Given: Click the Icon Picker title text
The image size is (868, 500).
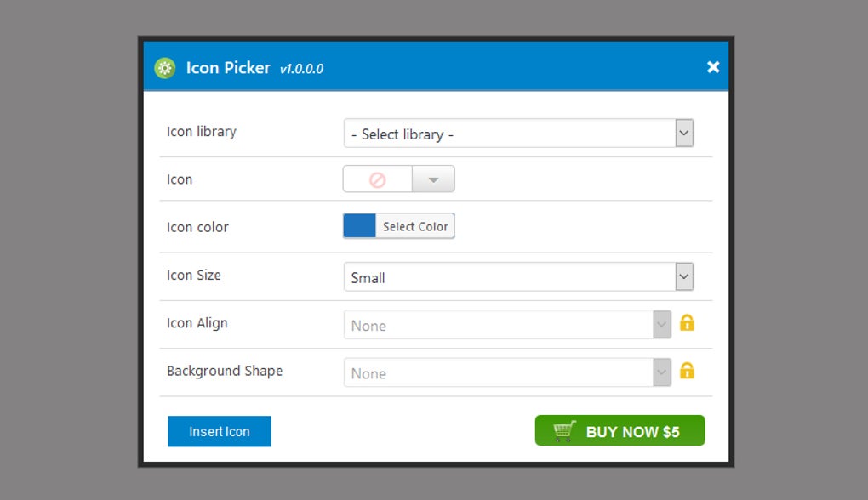Looking at the screenshot, I should 228,68.
